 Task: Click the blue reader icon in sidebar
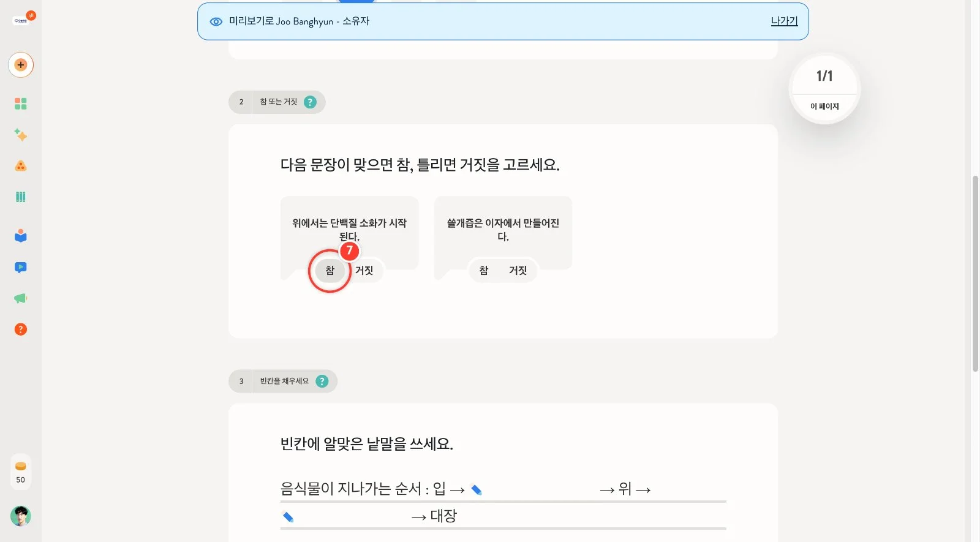click(x=21, y=236)
